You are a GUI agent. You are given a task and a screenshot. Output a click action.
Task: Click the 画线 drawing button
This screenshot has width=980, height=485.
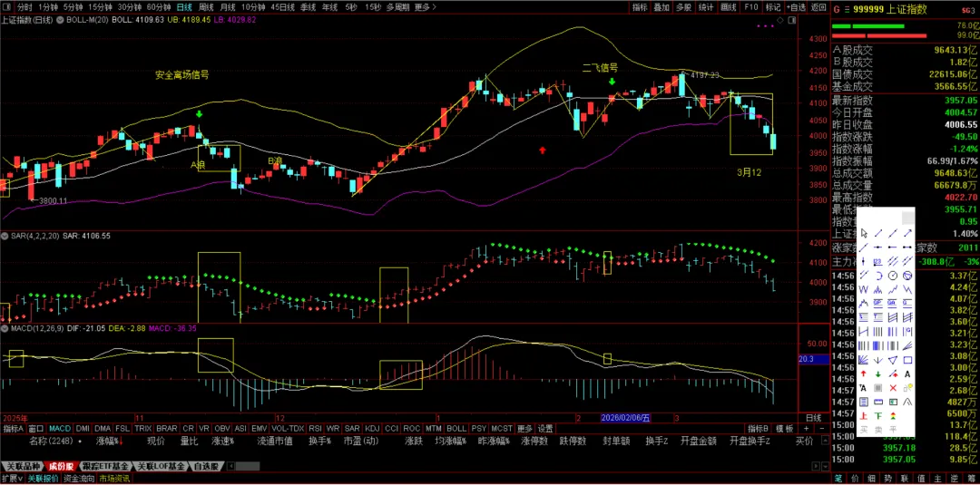[x=729, y=7]
